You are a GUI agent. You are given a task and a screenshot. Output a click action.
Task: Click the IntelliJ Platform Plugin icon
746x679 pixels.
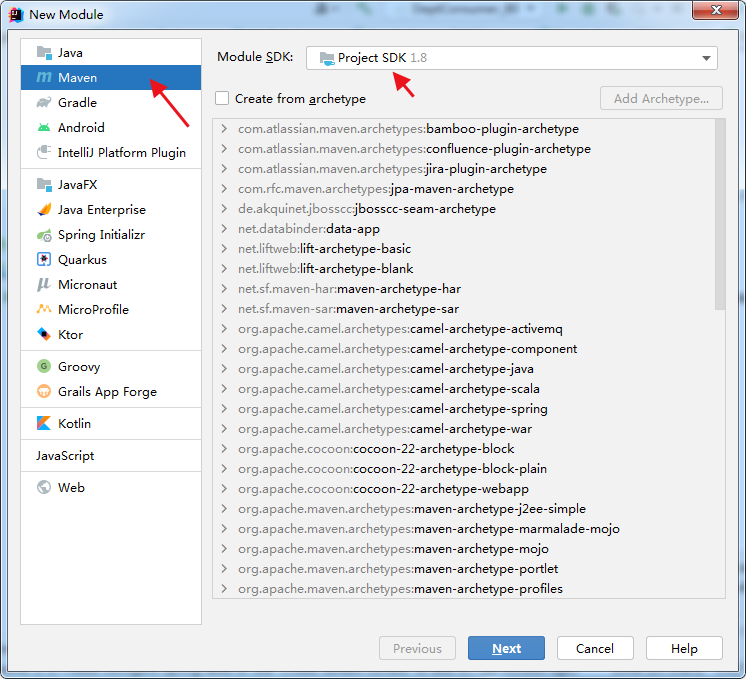(x=44, y=152)
